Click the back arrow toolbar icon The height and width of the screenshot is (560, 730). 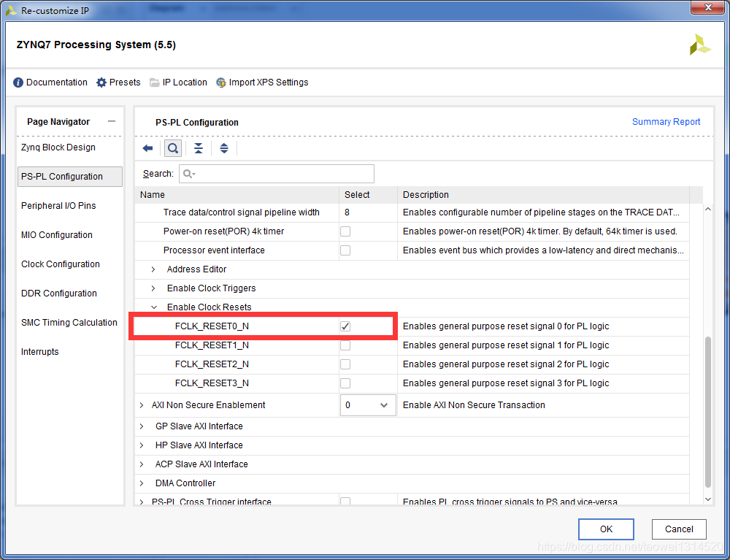tap(147, 148)
